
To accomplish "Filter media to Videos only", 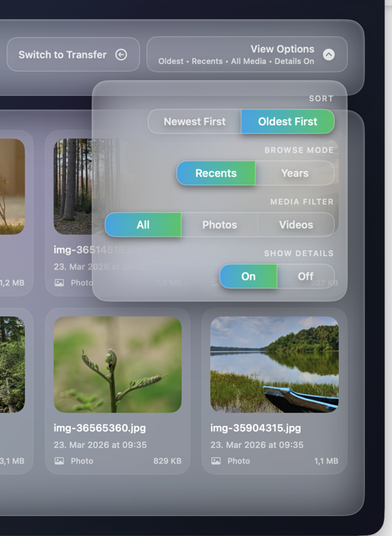I will (296, 225).
